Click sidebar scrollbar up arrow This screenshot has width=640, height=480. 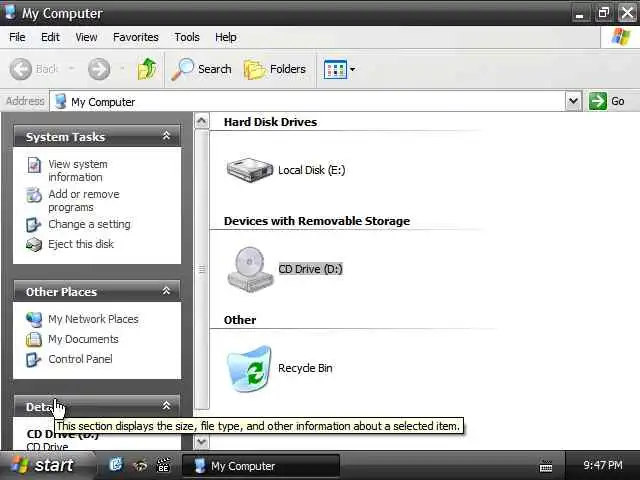click(x=201, y=121)
